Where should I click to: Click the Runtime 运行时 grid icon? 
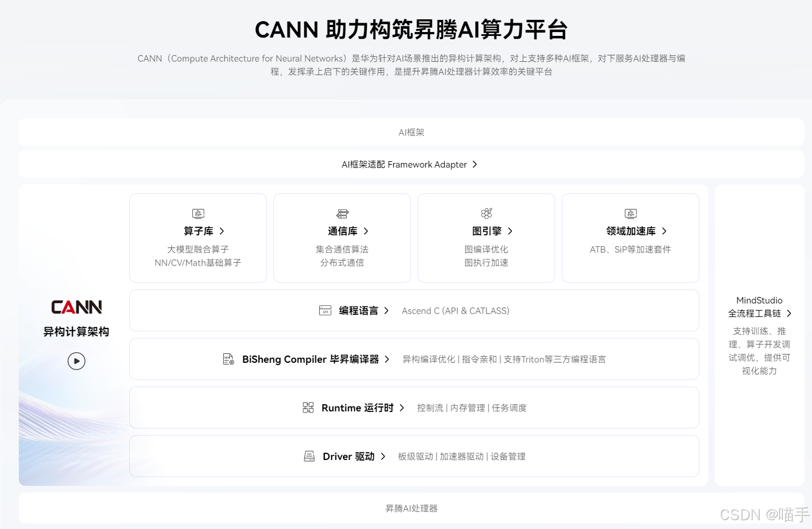[x=308, y=408]
